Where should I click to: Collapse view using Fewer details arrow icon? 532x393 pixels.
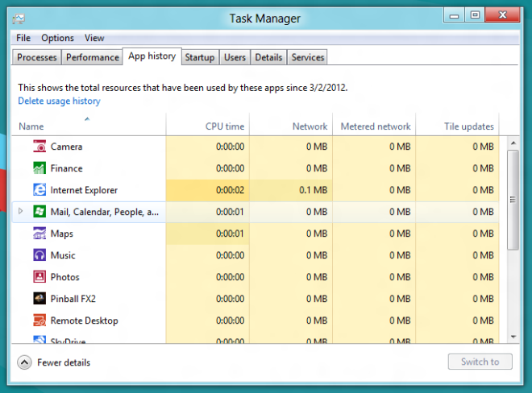[x=24, y=362]
